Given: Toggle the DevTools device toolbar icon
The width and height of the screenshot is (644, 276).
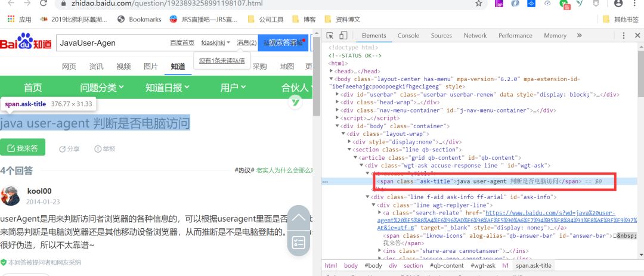Looking at the screenshot, I should tap(343, 36).
